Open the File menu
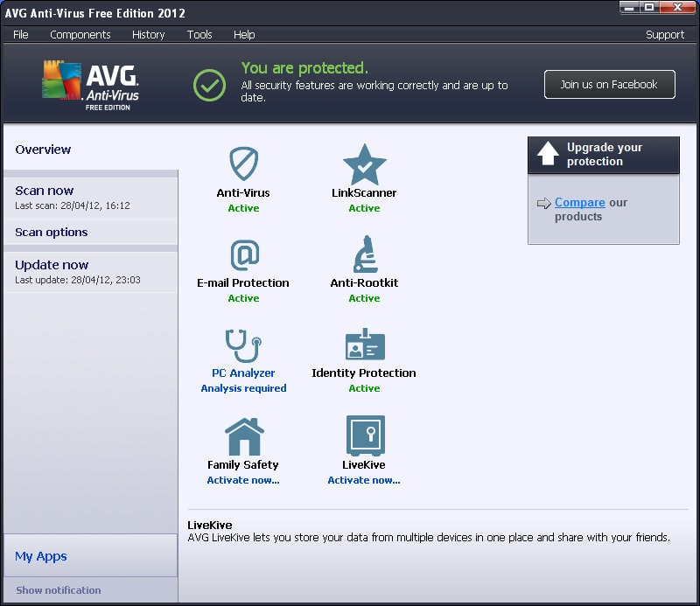Screen dimensions: 700x606 click(x=21, y=35)
